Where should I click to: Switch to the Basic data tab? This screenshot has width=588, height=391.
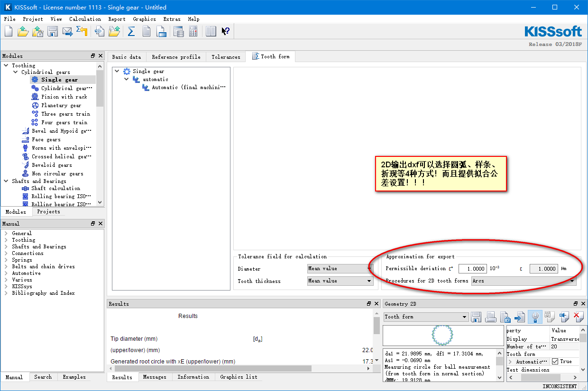(x=127, y=57)
